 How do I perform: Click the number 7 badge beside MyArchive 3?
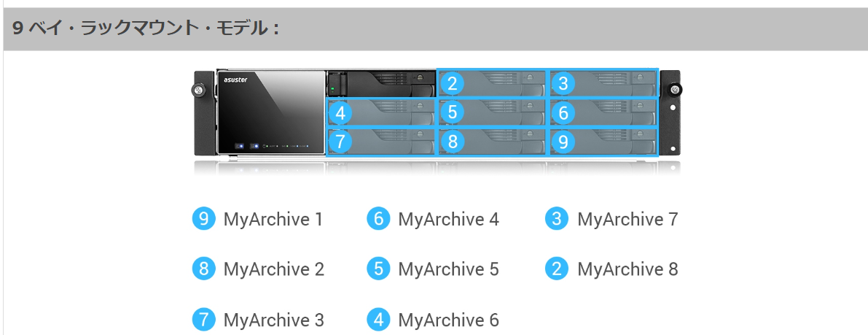tap(204, 320)
